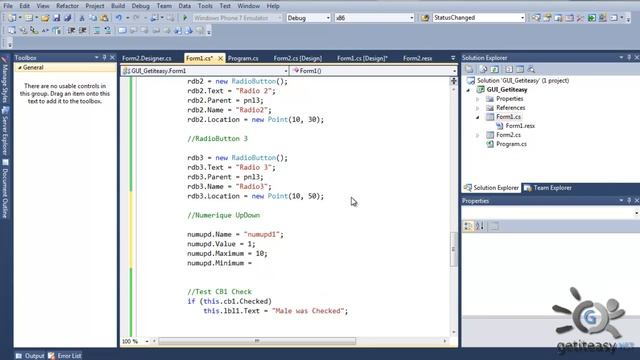Collapse the Form1.cs tree node

(x=478, y=117)
